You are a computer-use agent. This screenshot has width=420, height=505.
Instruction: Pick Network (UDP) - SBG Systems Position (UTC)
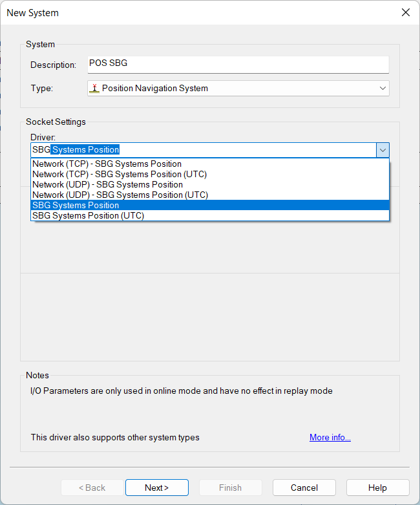(x=120, y=195)
